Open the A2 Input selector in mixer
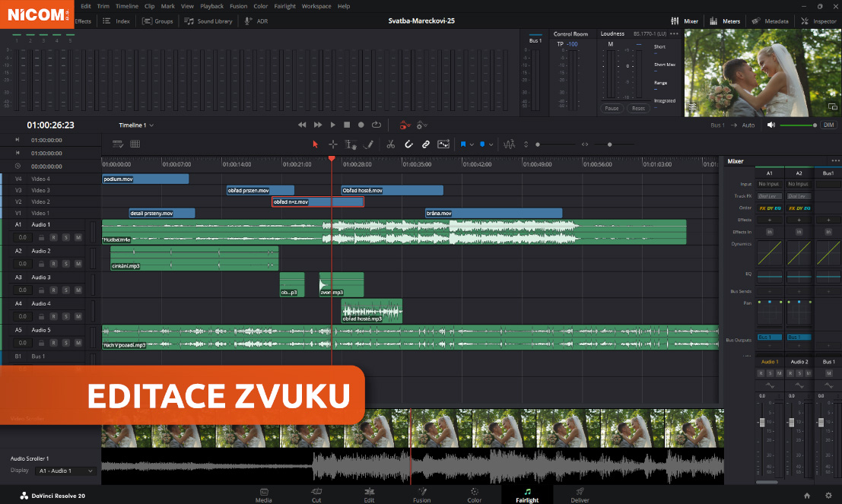842x504 pixels. tap(799, 184)
